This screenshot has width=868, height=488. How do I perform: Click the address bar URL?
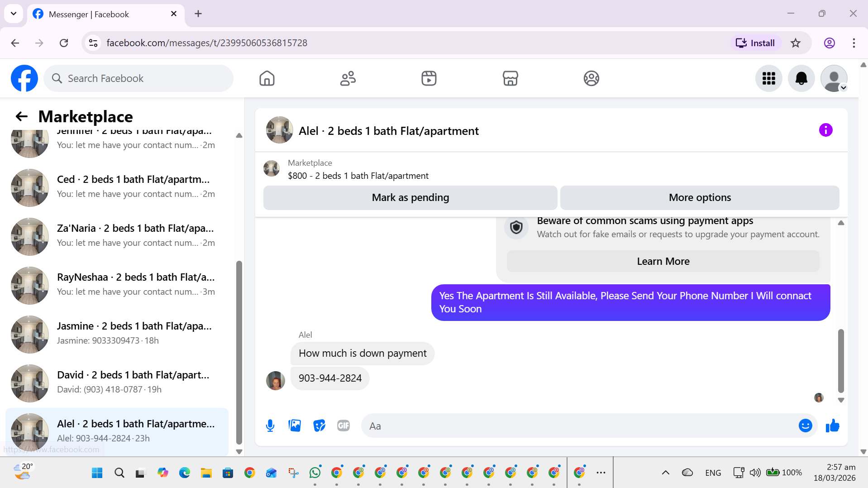207,43
